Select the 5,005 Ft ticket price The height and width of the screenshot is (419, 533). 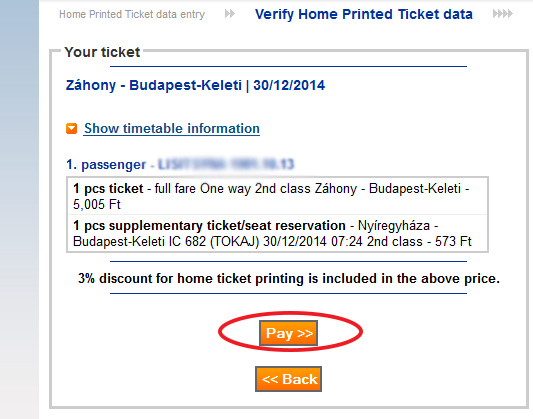(x=97, y=205)
